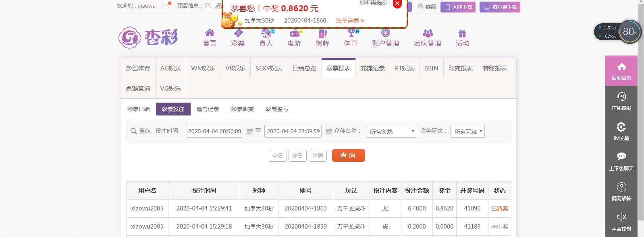Open the mail envelope icon next to xiaowu
This screenshot has height=237, width=644.
pos(166,6)
